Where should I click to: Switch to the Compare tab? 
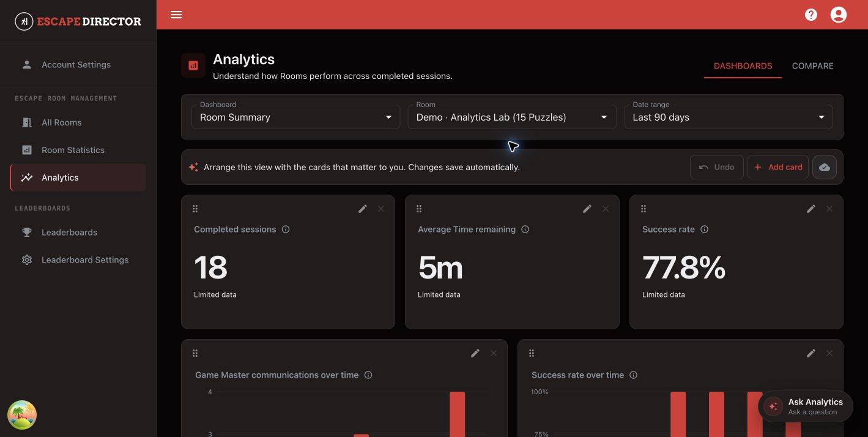click(812, 65)
